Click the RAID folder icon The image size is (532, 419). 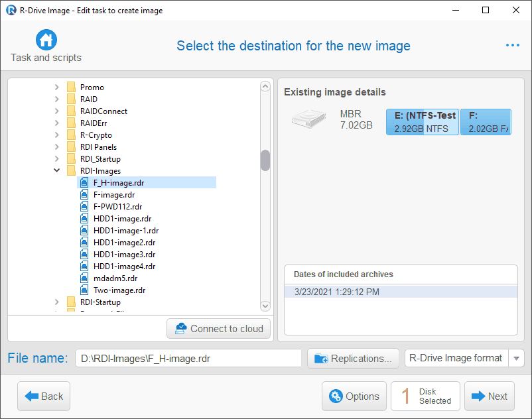click(x=71, y=99)
